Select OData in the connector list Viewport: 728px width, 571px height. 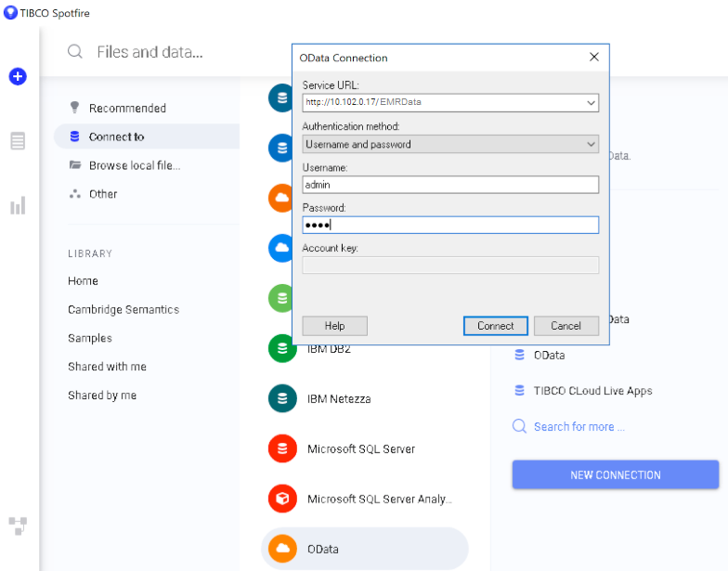365,549
